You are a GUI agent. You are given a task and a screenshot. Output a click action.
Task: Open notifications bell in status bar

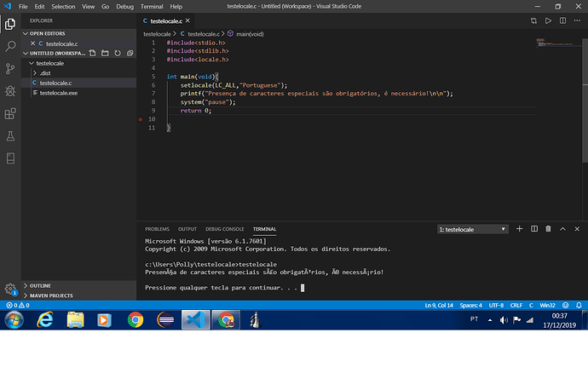pos(579,305)
